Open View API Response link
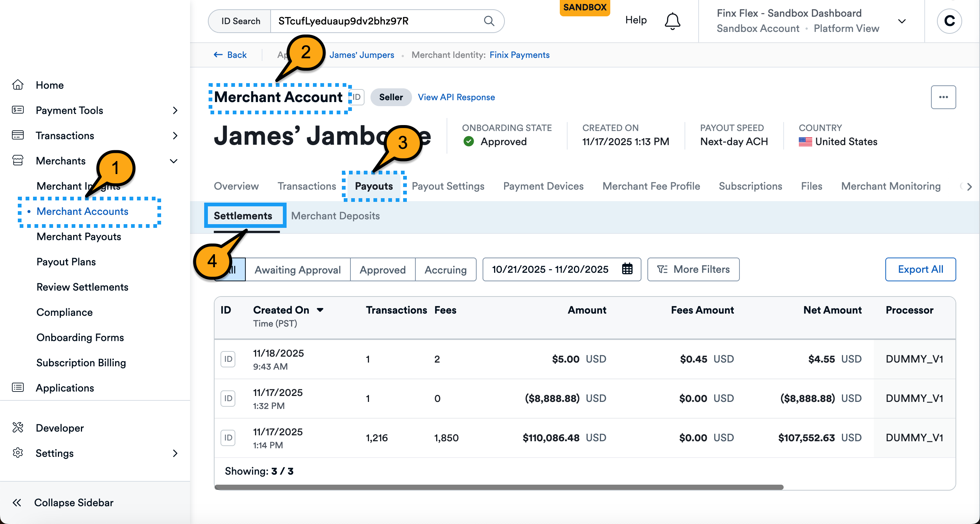 pyautogui.click(x=456, y=97)
